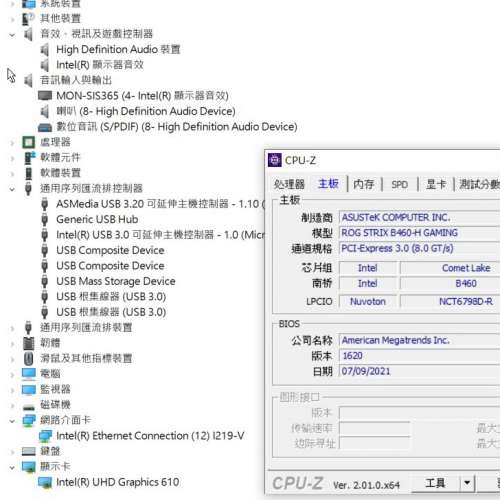Screen dimensions: 500x500
Task: Click the B460 southbridge value
Action: pyautogui.click(x=466, y=284)
